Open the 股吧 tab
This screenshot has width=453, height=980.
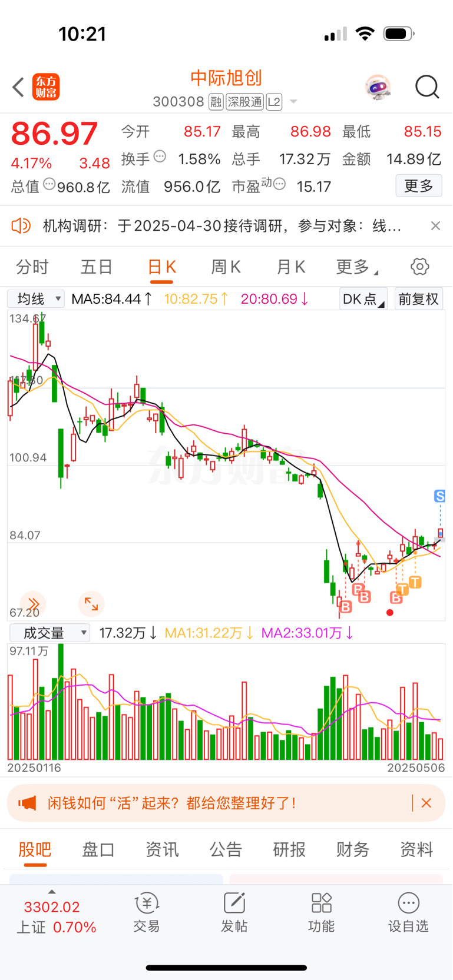point(35,849)
